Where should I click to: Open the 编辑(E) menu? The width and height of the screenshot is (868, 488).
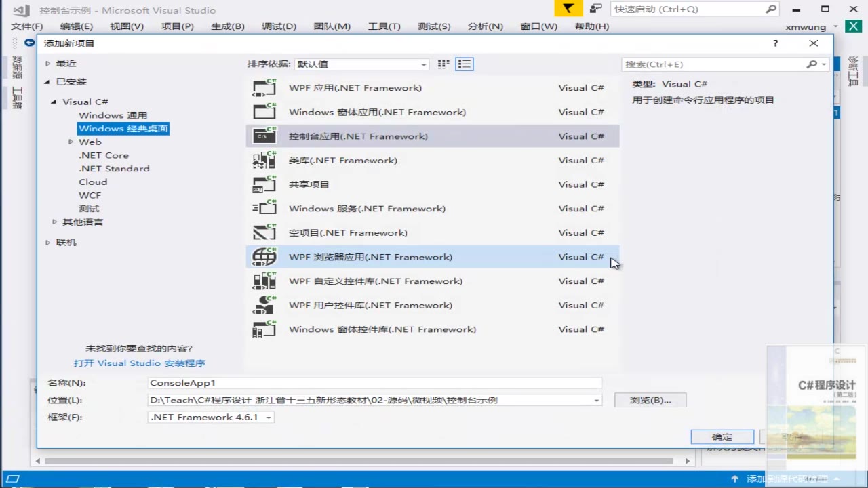tap(77, 26)
